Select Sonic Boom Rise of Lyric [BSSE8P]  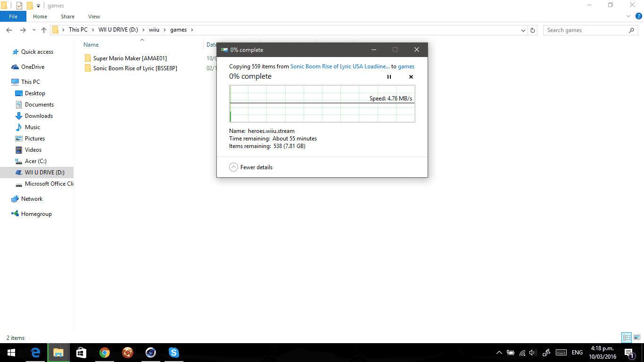pos(131,68)
